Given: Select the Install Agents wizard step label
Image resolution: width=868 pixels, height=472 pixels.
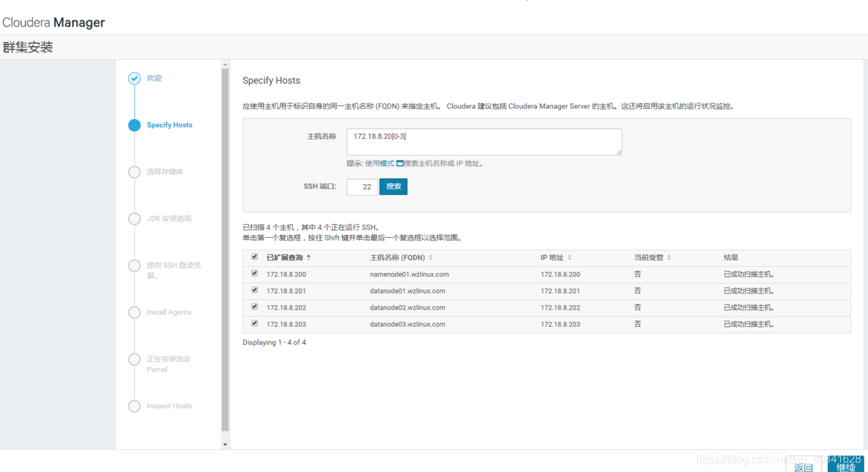Looking at the screenshot, I should pyautogui.click(x=169, y=312).
